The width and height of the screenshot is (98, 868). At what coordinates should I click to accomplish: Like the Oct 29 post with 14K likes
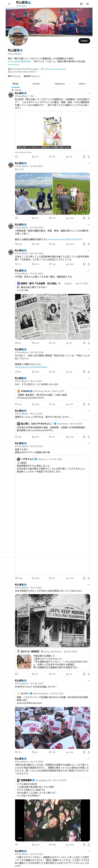(52, 264)
